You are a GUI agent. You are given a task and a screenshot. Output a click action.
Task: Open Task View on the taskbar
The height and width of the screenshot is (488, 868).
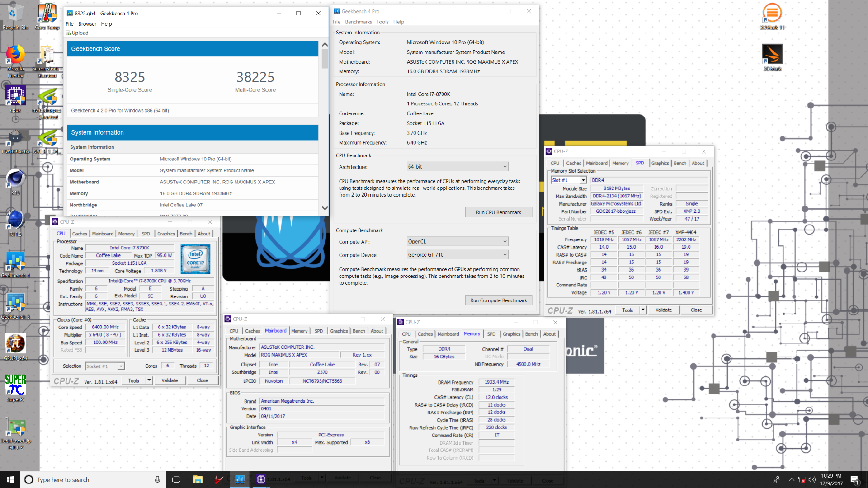(176, 479)
